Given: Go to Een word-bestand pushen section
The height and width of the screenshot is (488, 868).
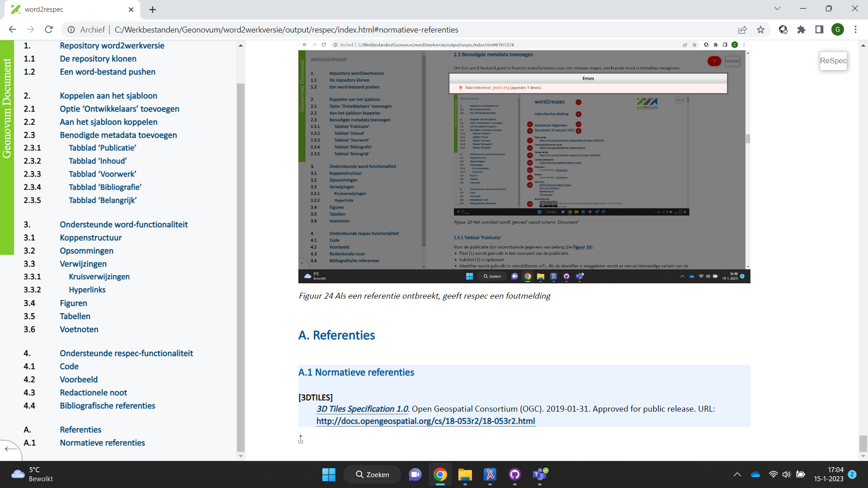Looking at the screenshot, I should click(x=108, y=72).
